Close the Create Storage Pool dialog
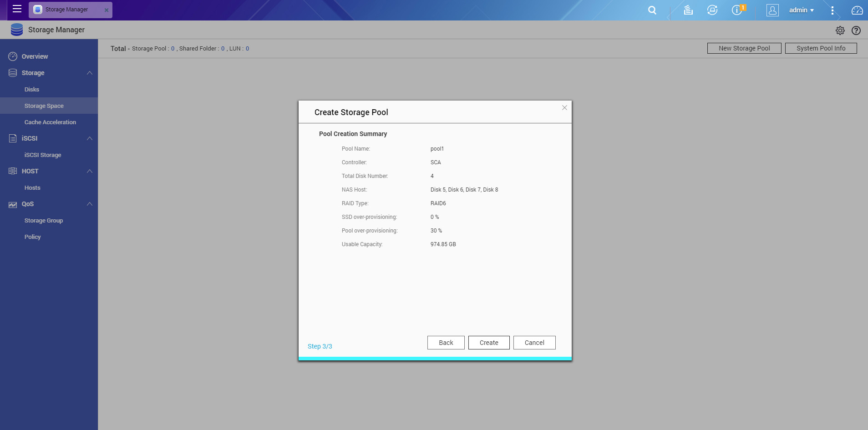The height and width of the screenshot is (430, 868). (x=564, y=108)
